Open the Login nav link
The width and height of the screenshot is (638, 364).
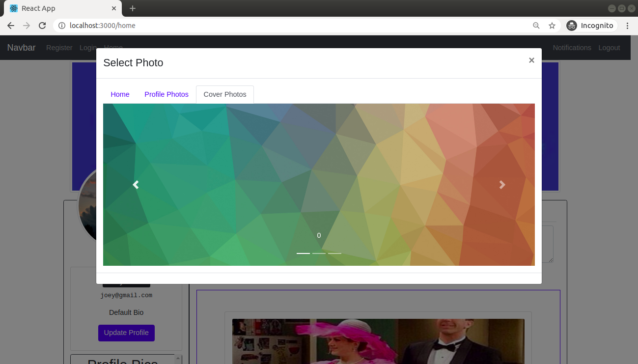point(88,48)
